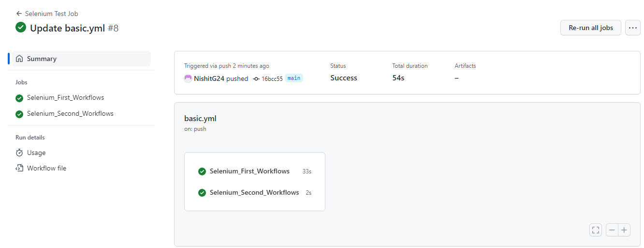Screen dimensions: 644x248
Task: Select the Summary home icon in sidebar
Action: [19, 59]
